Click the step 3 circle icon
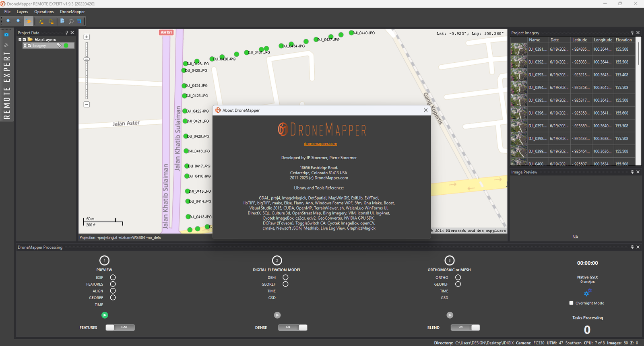 click(450, 260)
